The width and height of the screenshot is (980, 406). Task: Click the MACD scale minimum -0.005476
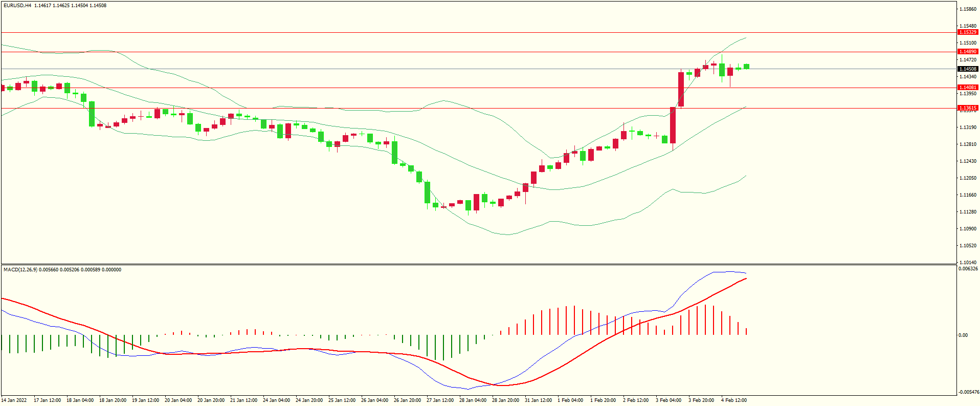coord(968,392)
